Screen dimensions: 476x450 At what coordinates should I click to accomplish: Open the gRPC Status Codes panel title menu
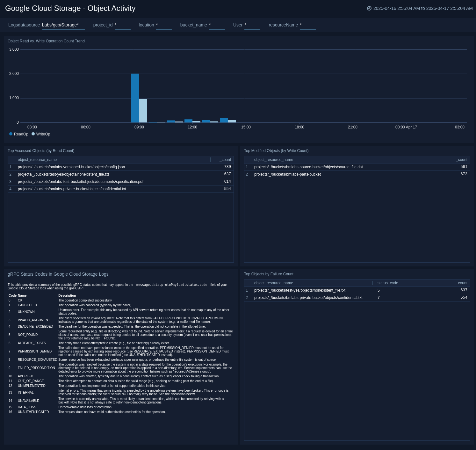[x=58, y=274]
